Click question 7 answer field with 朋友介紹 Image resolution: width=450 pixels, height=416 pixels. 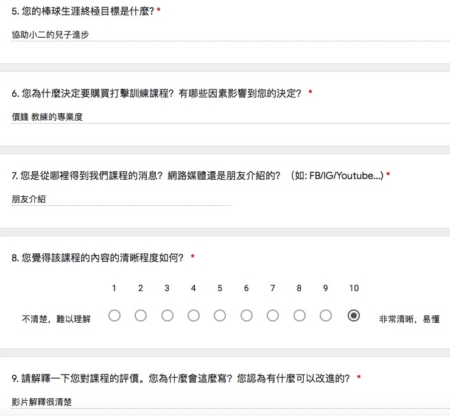[121, 199]
